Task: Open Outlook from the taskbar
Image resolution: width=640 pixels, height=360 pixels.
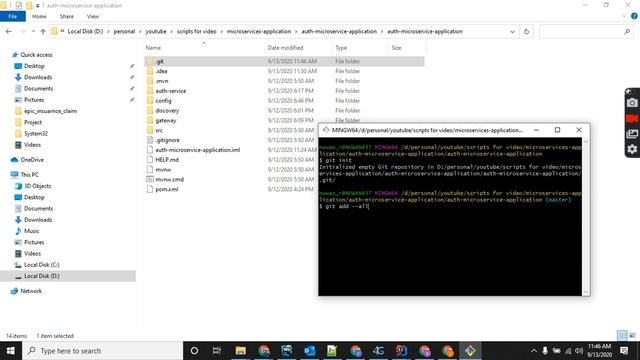Action: click(x=309, y=351)
